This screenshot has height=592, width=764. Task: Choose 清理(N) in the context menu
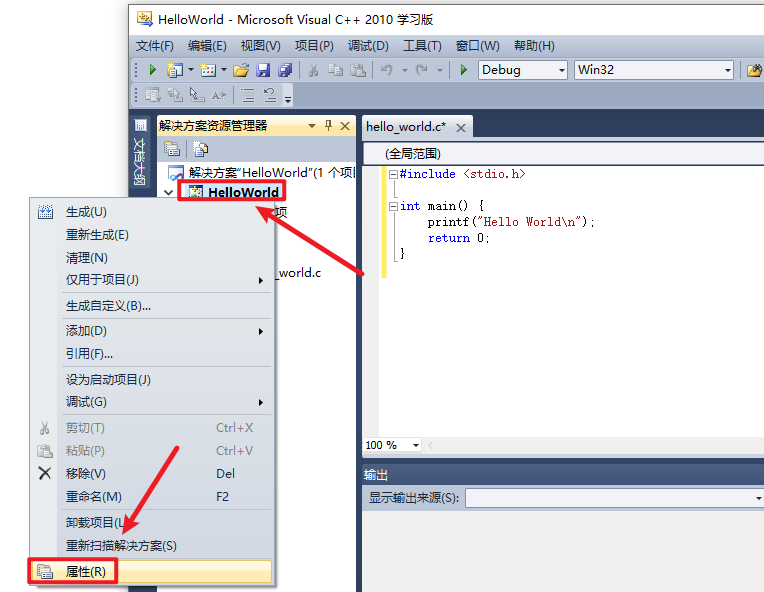[x=151, y=257]
